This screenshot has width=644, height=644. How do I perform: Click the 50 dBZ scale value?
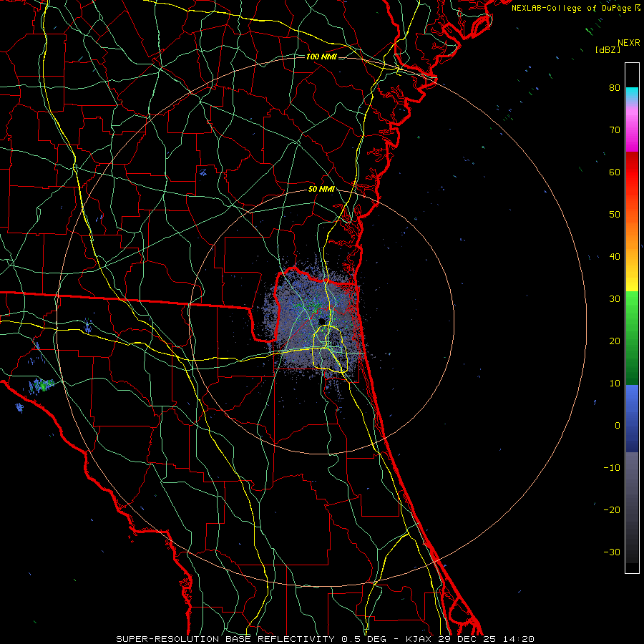coord(615,215)
